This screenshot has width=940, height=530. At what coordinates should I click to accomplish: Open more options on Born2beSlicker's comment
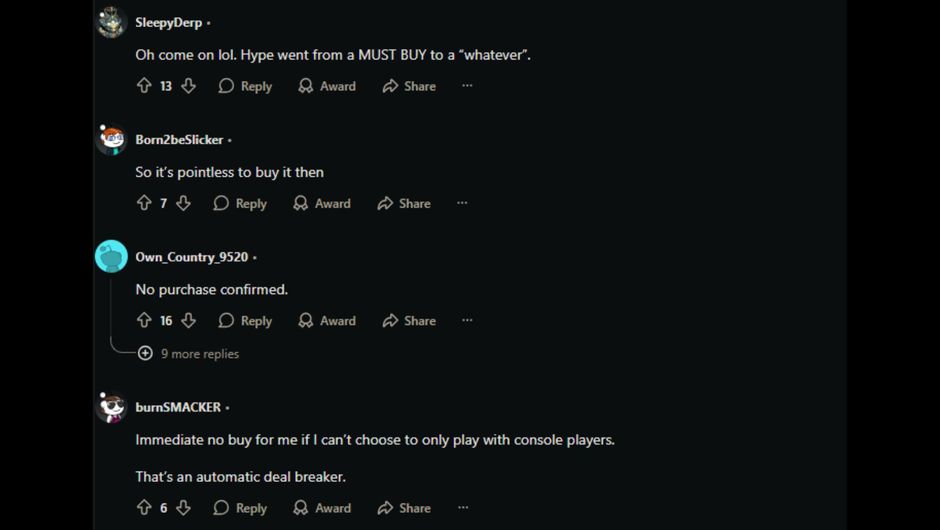pyautogui.click(x=462, y=203)
